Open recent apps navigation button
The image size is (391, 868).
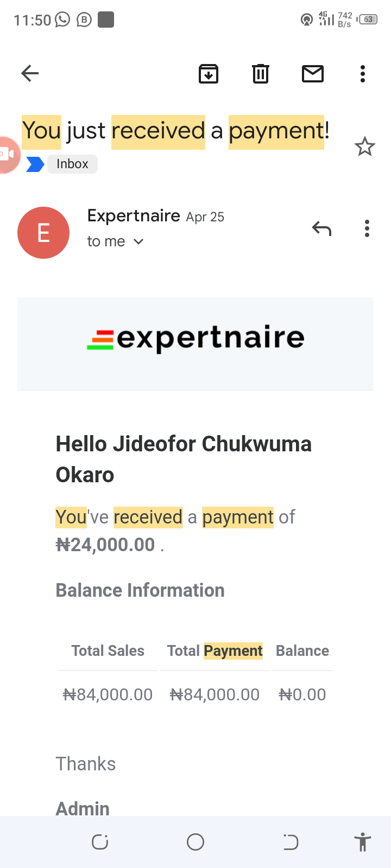click(100, 842)
